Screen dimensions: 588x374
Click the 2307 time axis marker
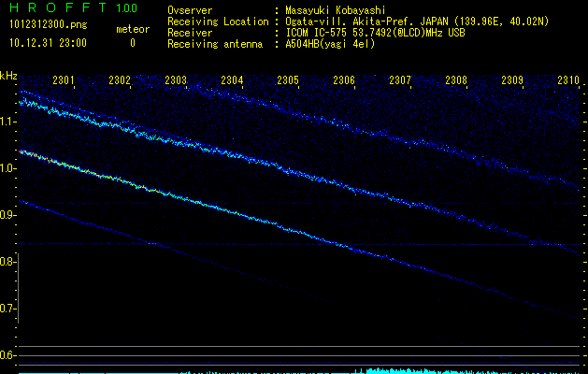click(x=400, y=79)
